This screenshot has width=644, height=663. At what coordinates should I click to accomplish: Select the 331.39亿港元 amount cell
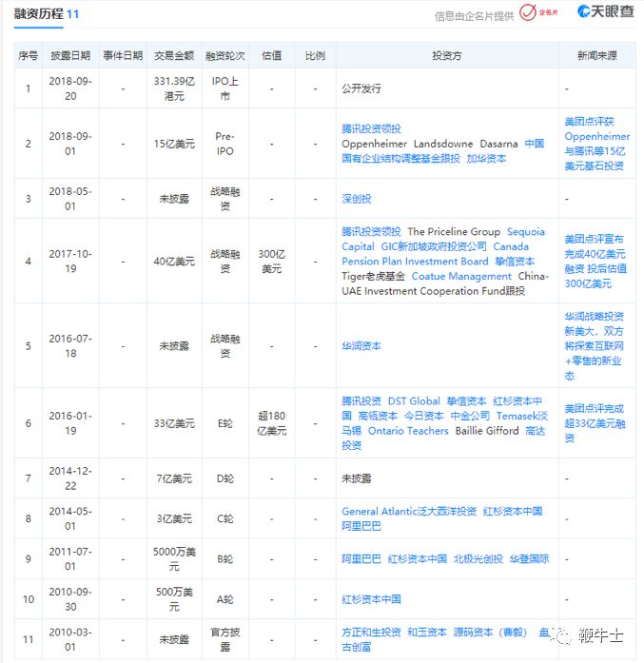(174, 88)
